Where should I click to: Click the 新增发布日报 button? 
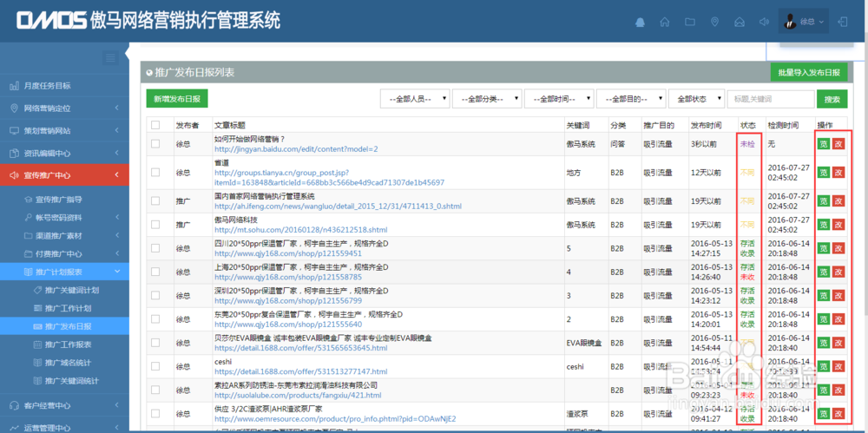click(177, 99)
